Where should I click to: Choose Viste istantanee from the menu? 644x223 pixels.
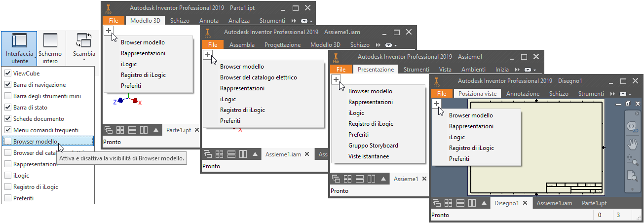pyautogui.click(x=368, y=156)
